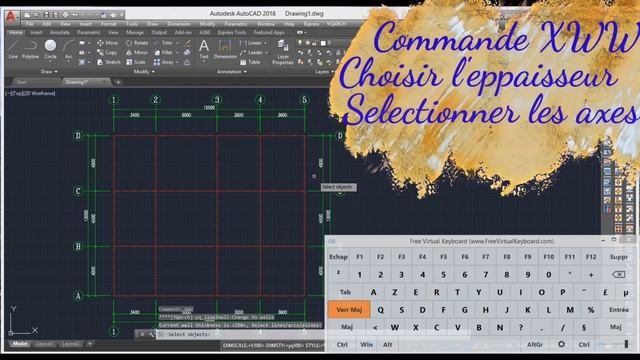Select the Dimension tool
This screenshot has width=640, height=360.
tap(225, 49)
